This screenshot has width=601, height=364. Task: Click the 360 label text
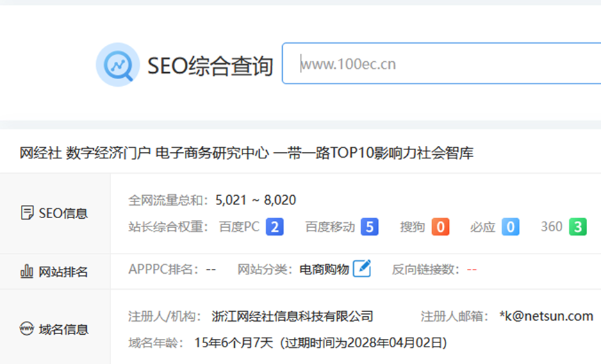pos(552,227)
